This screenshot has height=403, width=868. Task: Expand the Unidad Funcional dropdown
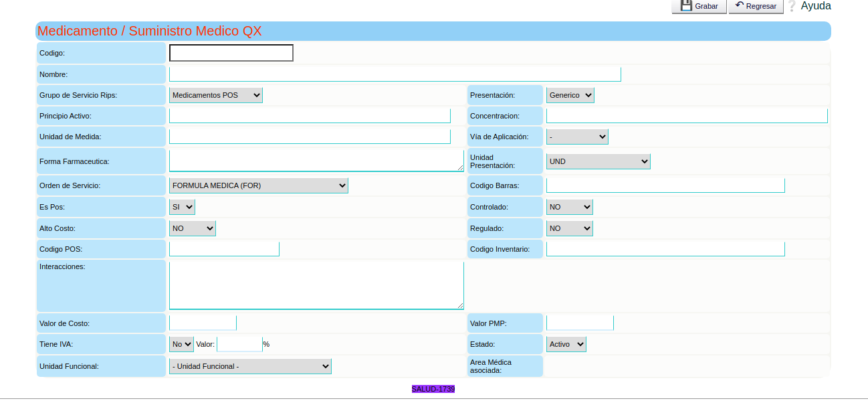tap(250, 366)
